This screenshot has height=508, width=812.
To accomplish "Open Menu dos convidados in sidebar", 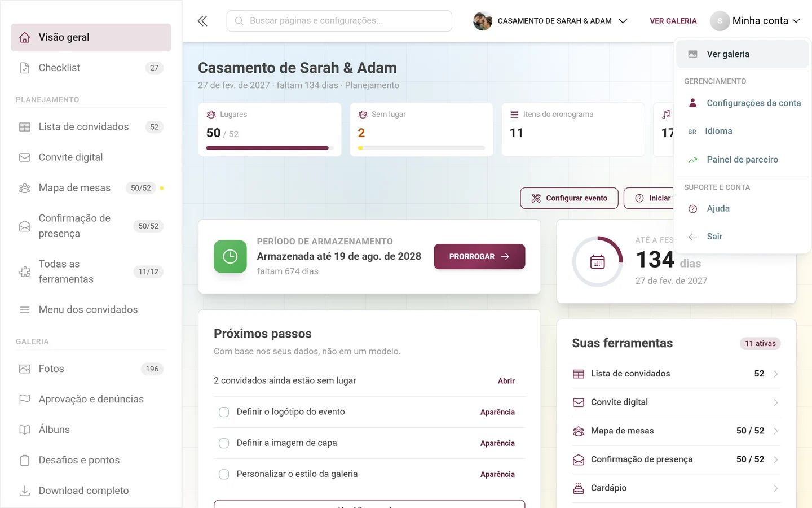I will tap(91, 310).
